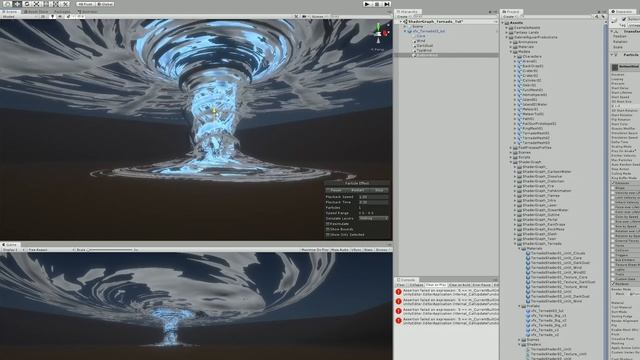The image size is (640, 360).
Task: Enable the Collision module checkbox
Action: click(613, 250)
